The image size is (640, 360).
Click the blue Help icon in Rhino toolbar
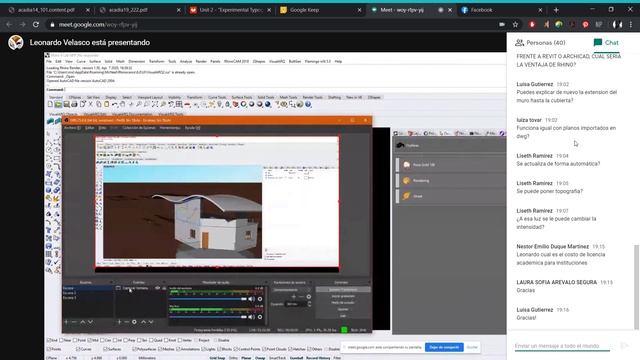click(x=308, y=104)
